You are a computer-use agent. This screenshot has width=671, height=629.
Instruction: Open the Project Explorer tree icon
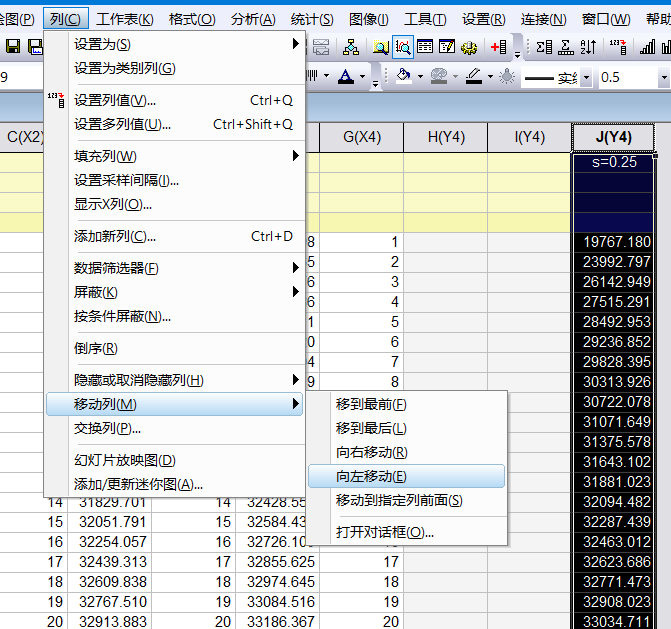click(351, 47)
